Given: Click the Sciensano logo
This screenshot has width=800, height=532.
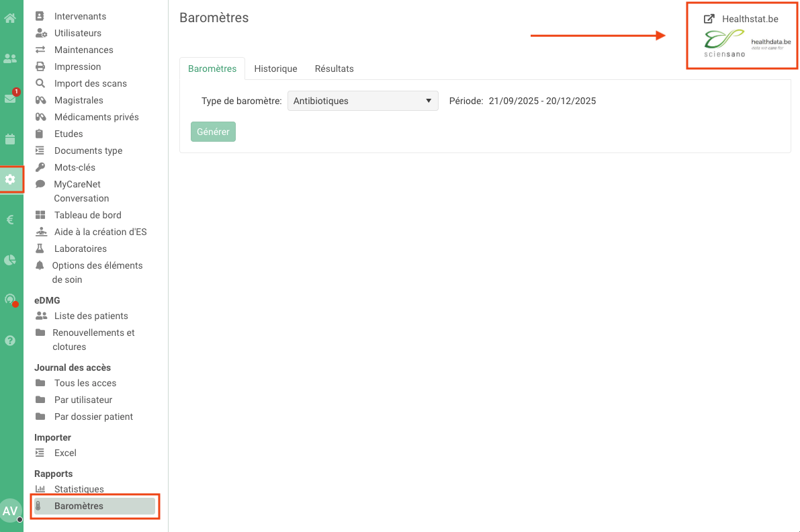Looking at the screenshot, I should click(x=724, y=45).
